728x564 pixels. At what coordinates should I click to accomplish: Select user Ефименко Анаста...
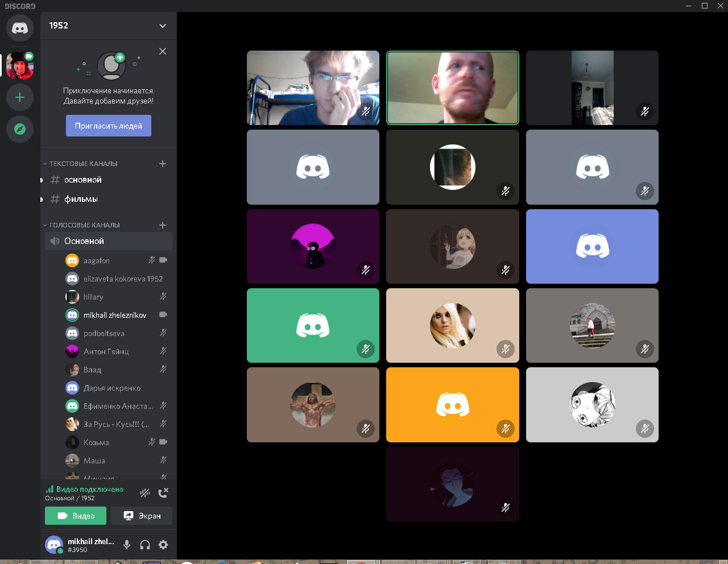click(117, 406)
